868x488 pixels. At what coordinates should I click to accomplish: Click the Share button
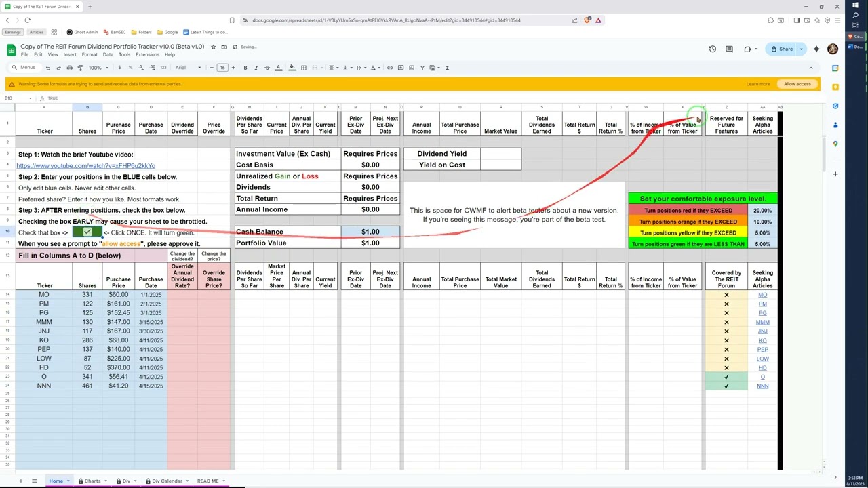[781, 49]
